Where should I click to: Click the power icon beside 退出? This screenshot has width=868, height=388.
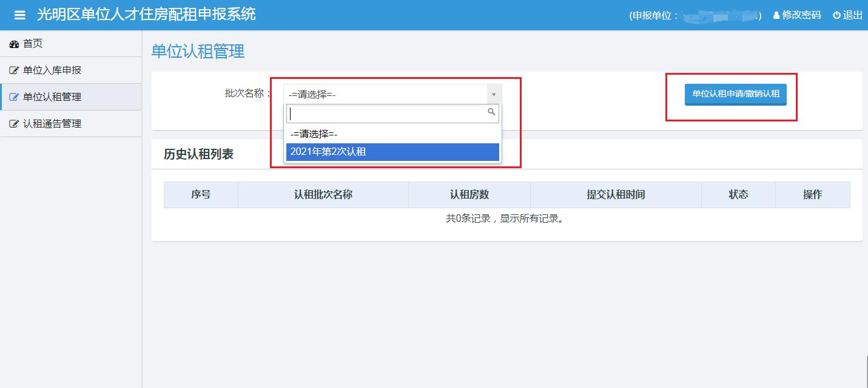[836, 15]
